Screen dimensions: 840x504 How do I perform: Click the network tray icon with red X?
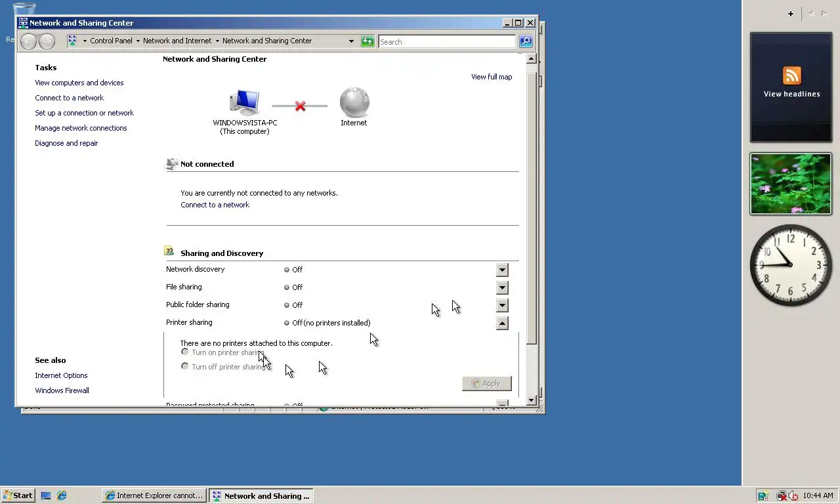(781, 496)
